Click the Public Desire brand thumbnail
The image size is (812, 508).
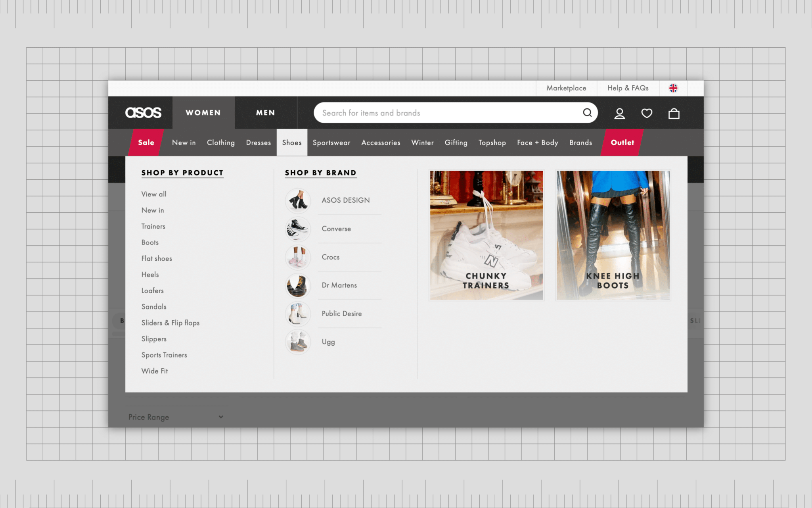298,314
